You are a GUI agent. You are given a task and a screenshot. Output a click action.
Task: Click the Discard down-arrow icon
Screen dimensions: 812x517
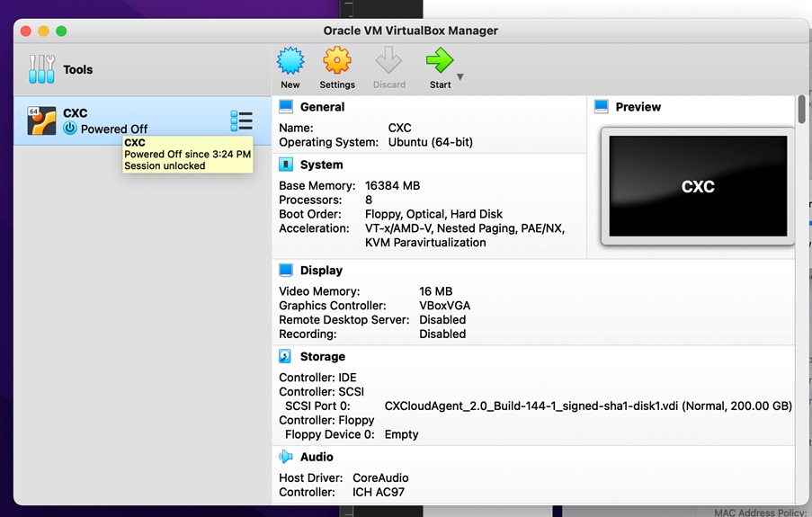click(x=388, y=60)
